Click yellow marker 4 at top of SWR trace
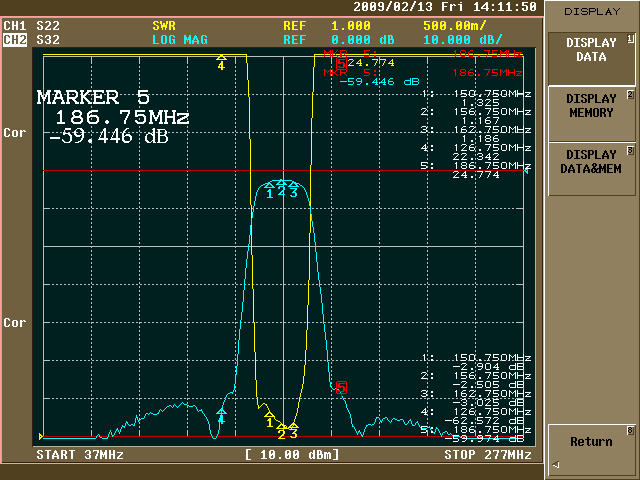640x480 pixels. click(221, 64)
